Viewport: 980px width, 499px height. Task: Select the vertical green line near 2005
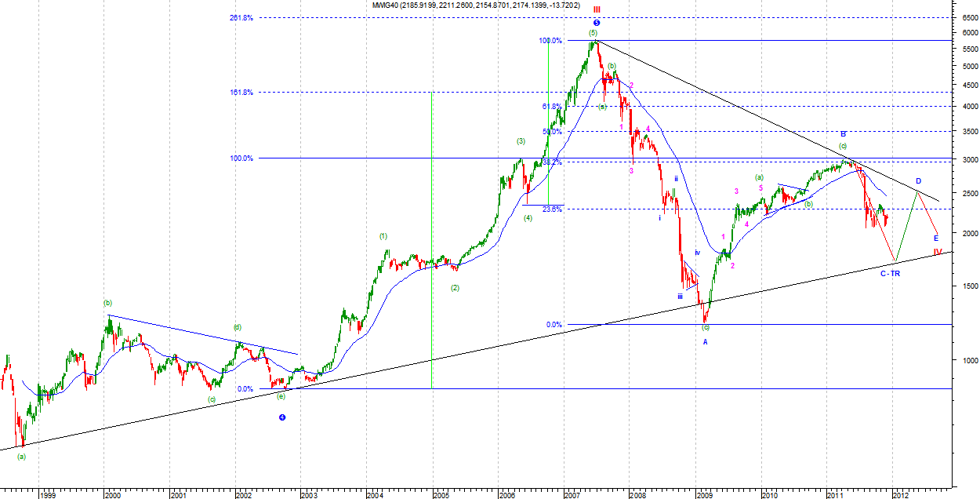pos(432,235)
